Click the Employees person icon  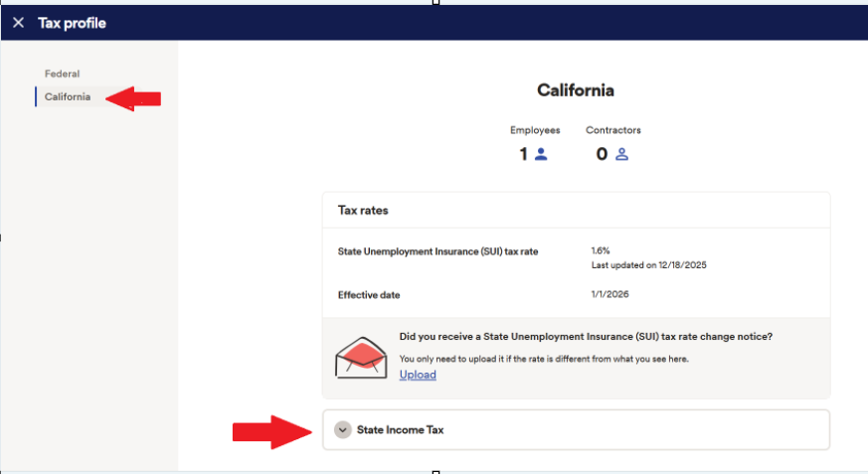tap(542, 154)
